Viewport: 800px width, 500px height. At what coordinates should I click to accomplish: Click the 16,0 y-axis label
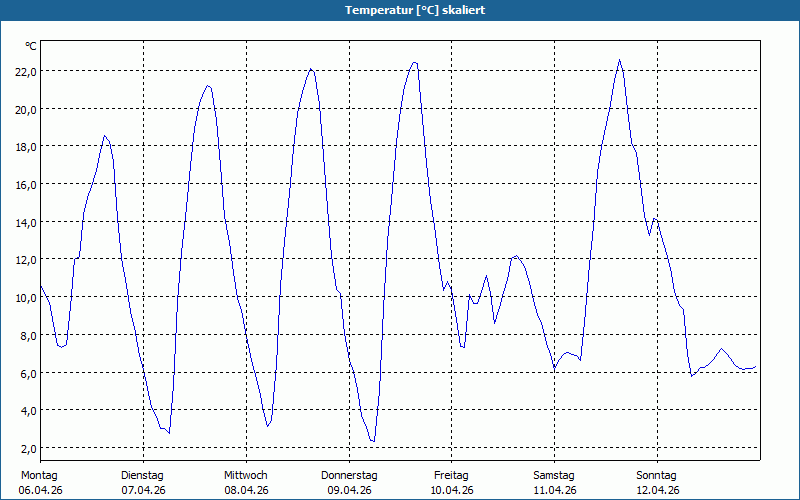coord(26,185)
